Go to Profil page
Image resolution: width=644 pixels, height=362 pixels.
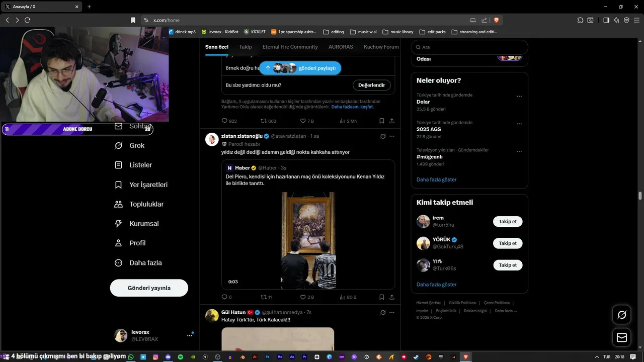pos(130,243)
